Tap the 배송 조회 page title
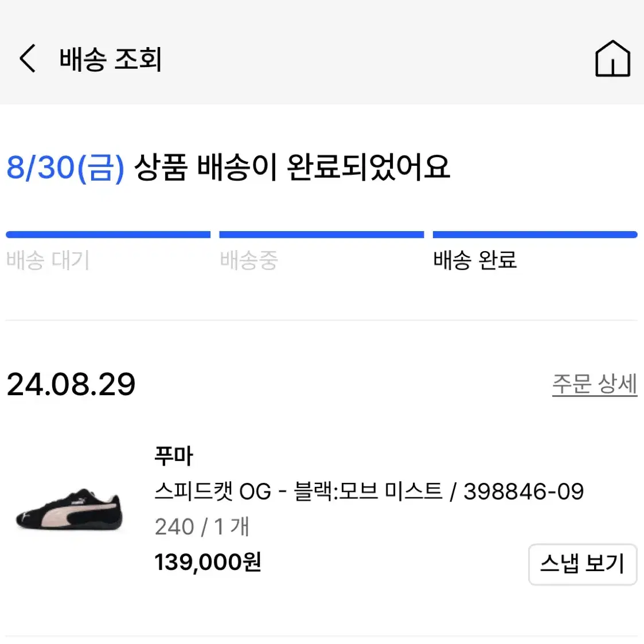Image resolution: width=644 pixels, height=644 pixels. [111, 59]
